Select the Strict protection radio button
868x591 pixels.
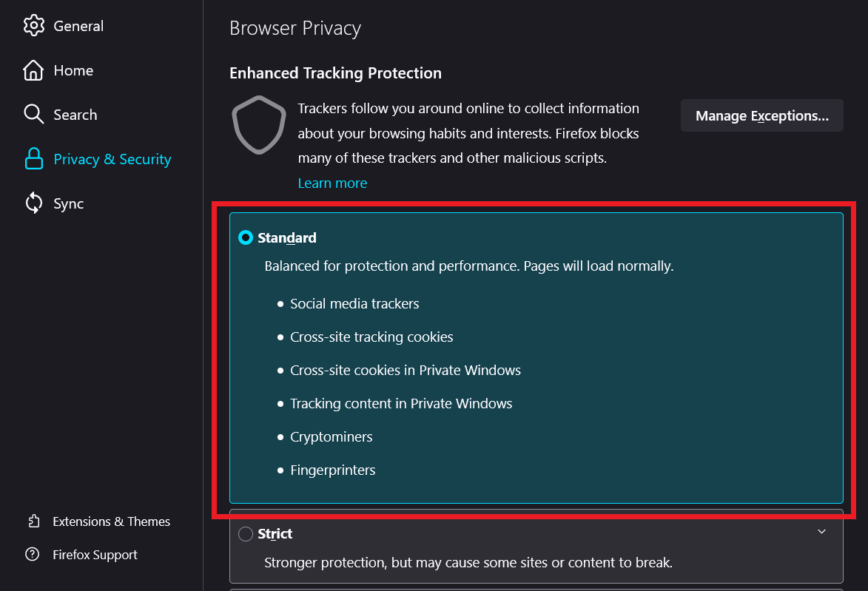tap(246, 534)
